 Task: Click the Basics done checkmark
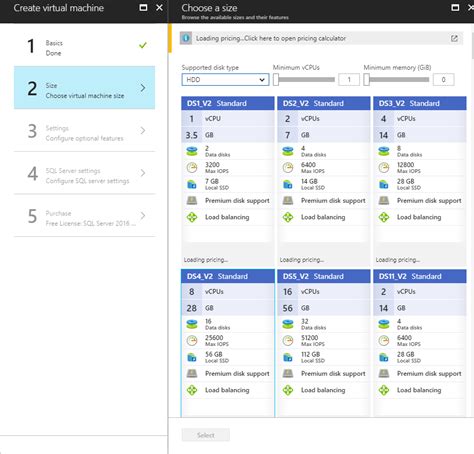(x=143, y=45)
